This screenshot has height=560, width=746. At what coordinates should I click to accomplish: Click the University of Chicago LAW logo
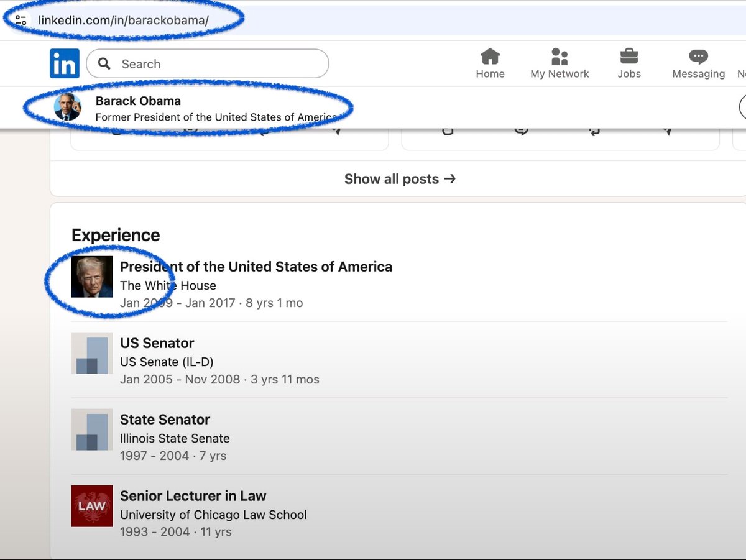pyautogui.click(x=91, y=506)
